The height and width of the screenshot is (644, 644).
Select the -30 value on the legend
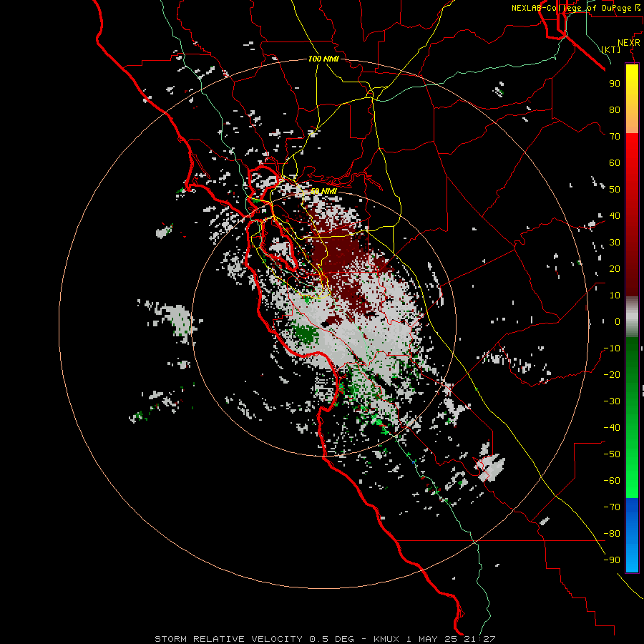(612, 401)
